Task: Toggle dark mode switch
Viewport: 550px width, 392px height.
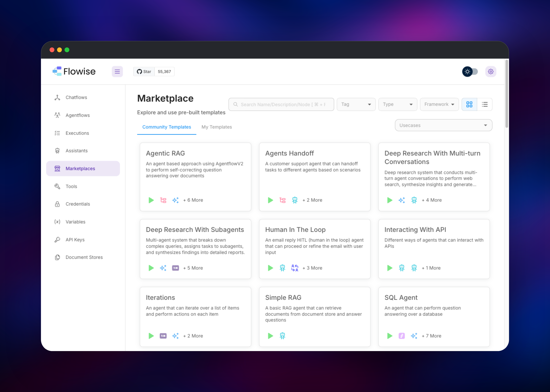Action: coord(470,71)
